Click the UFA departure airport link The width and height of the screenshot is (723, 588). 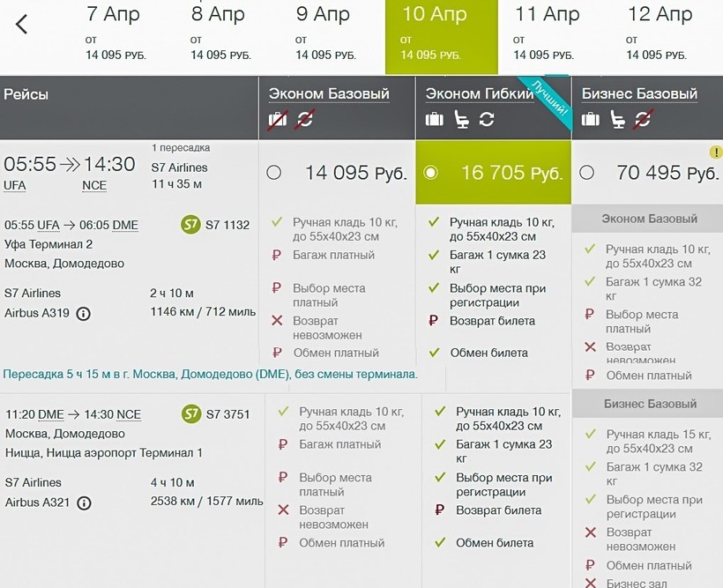[15, 185]
